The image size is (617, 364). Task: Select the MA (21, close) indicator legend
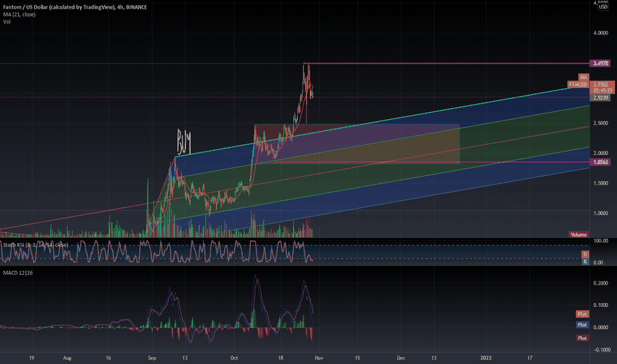tap(19, 15)
